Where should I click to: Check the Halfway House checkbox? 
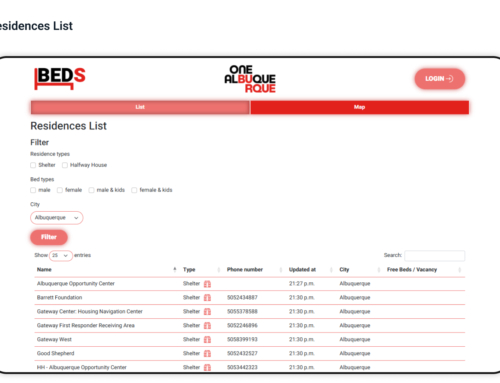[x=65, y=165]
